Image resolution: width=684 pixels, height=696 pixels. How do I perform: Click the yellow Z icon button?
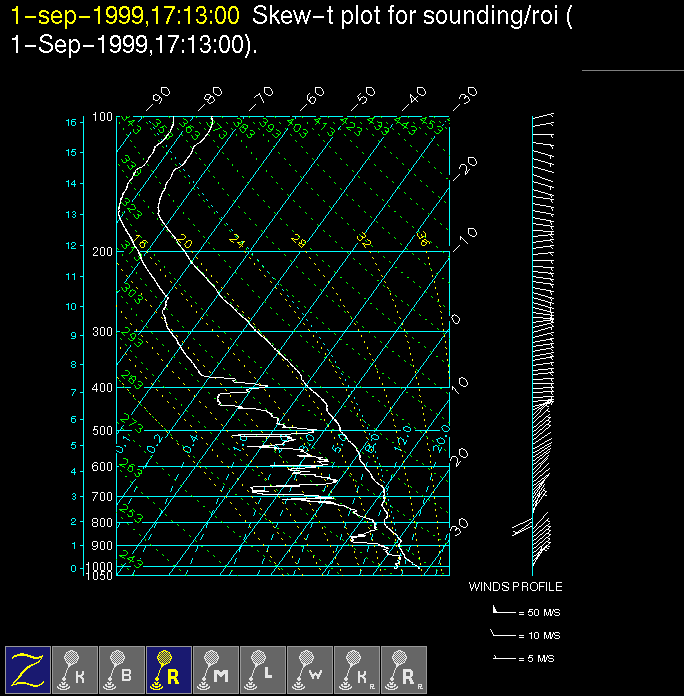pos(28,669)
